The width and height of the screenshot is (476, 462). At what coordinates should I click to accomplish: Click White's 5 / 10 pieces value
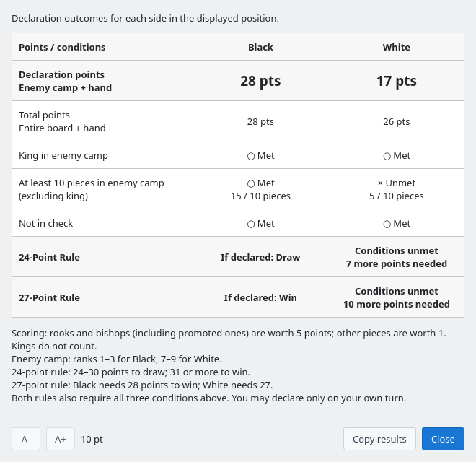[x=397, y=196]
